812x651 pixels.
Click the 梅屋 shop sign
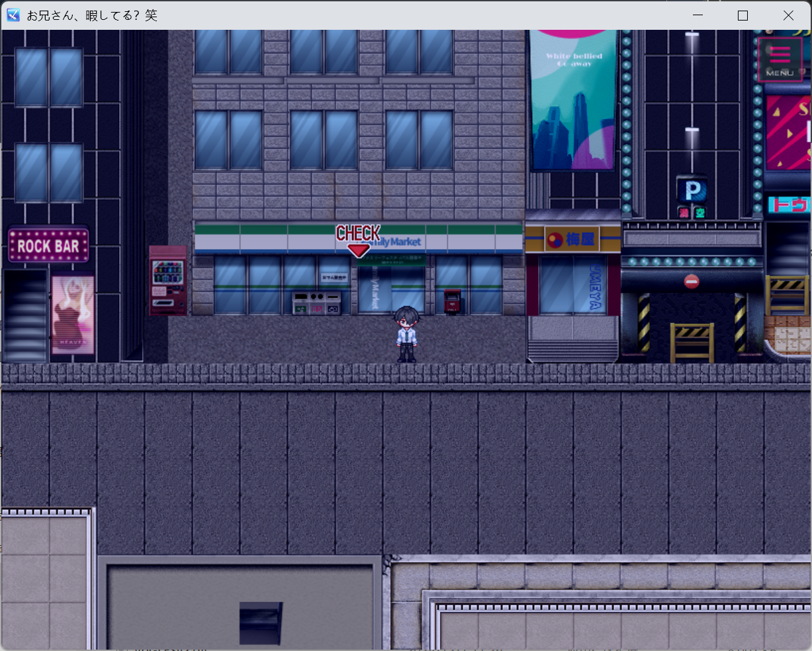point(573,239)
